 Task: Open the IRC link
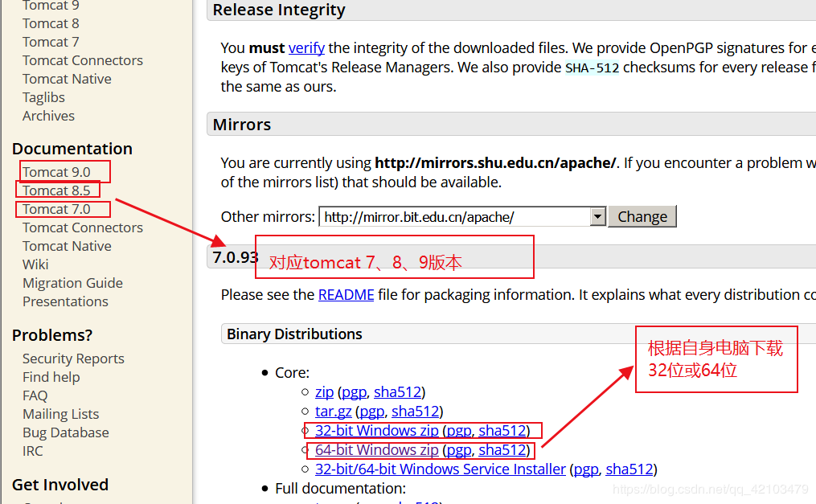[x=32, y=451]
